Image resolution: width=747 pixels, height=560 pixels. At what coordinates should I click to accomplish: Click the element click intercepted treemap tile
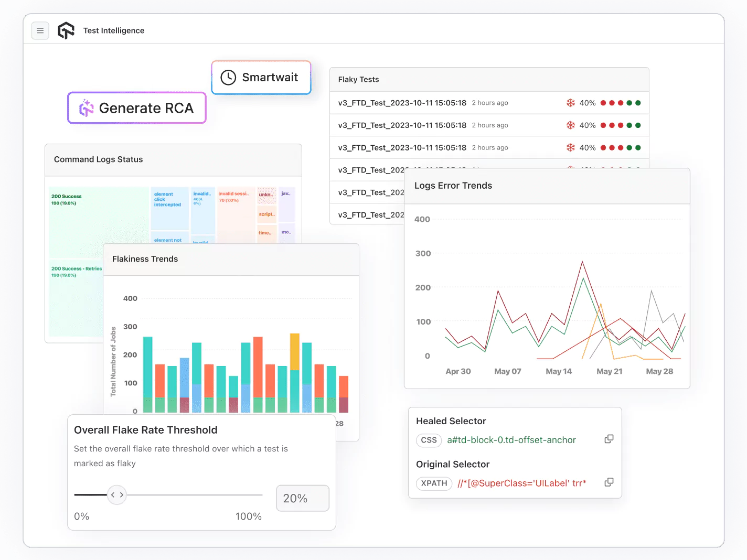(x=169, y=208)
